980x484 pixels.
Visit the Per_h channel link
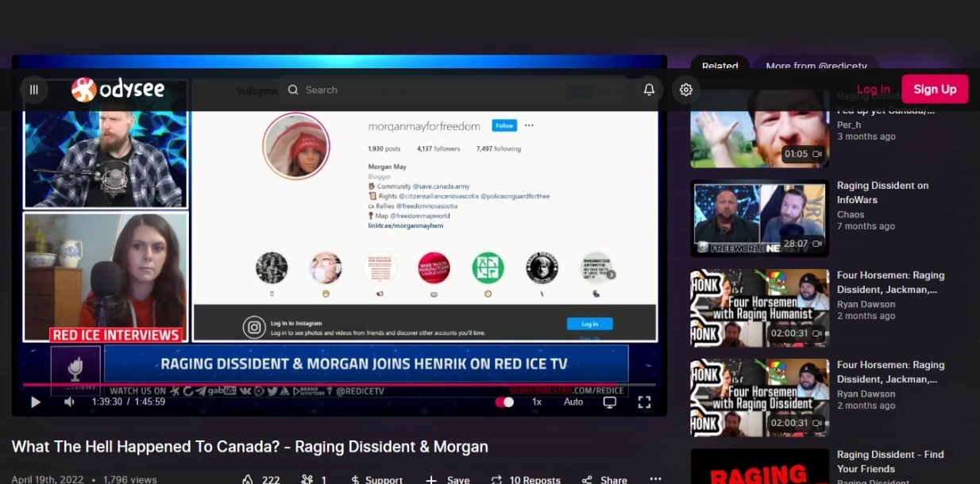pyautogui.click(x=849, y=125)
